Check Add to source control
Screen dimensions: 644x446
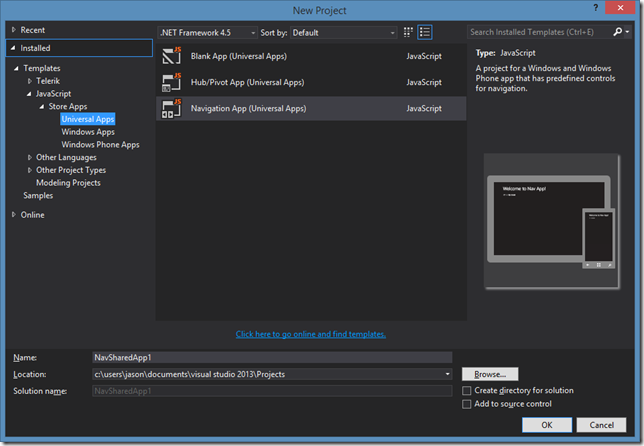click(467, 404)
